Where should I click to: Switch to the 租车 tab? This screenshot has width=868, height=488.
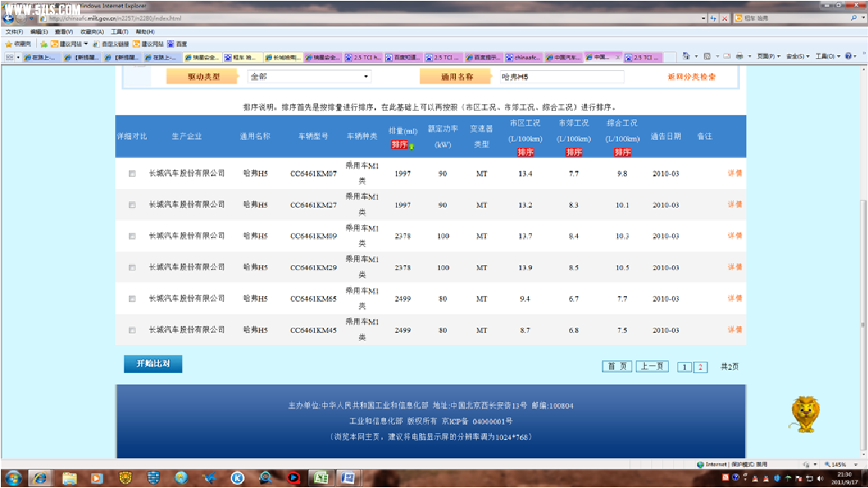click(x=243, y=57)
